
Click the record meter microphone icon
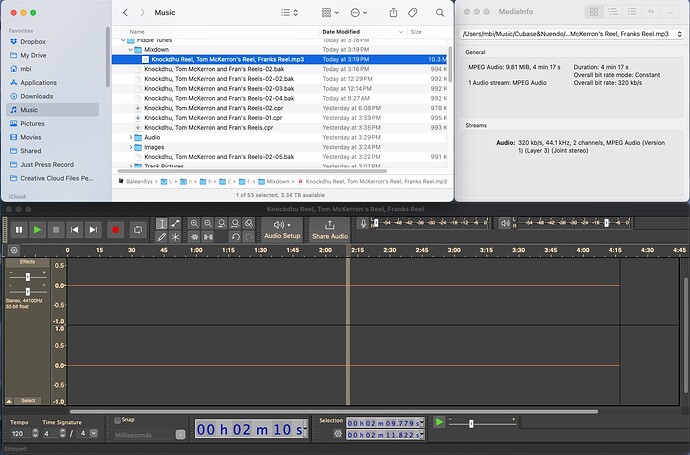(x=363, y=224)
